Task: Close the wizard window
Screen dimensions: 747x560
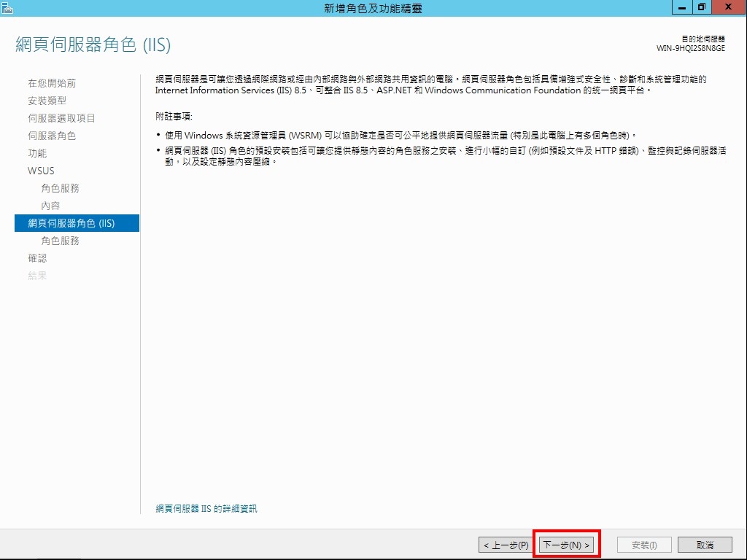Action: (729, 7)
